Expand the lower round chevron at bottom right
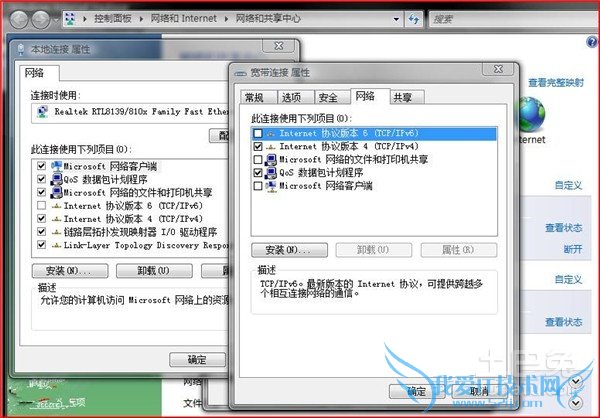This screenshot has height=418, width=600. coord(576,402)
